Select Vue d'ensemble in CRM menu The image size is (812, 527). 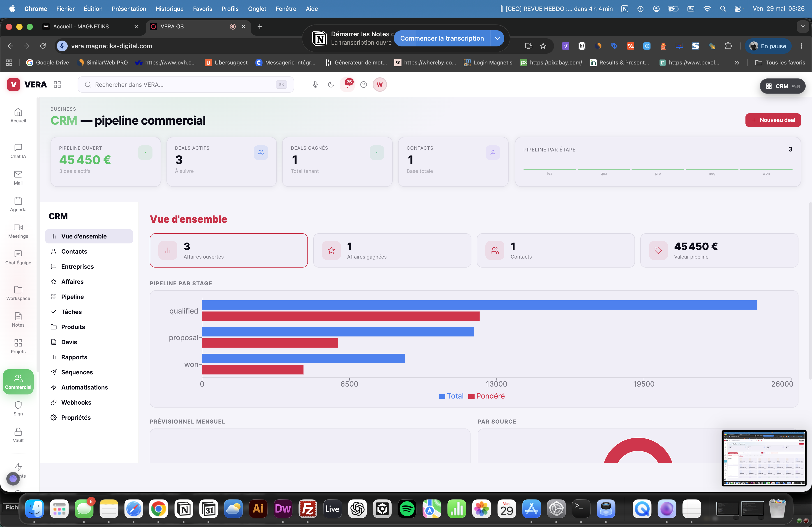89,236
